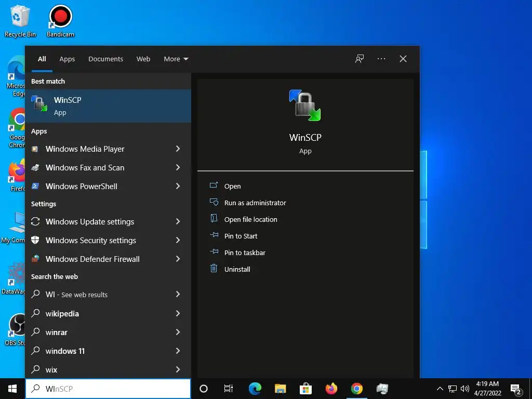Viewport: 532px width, 399px height.
Task: Click the Windows Fax and Scan icon
Action: [x=35, y=168]
